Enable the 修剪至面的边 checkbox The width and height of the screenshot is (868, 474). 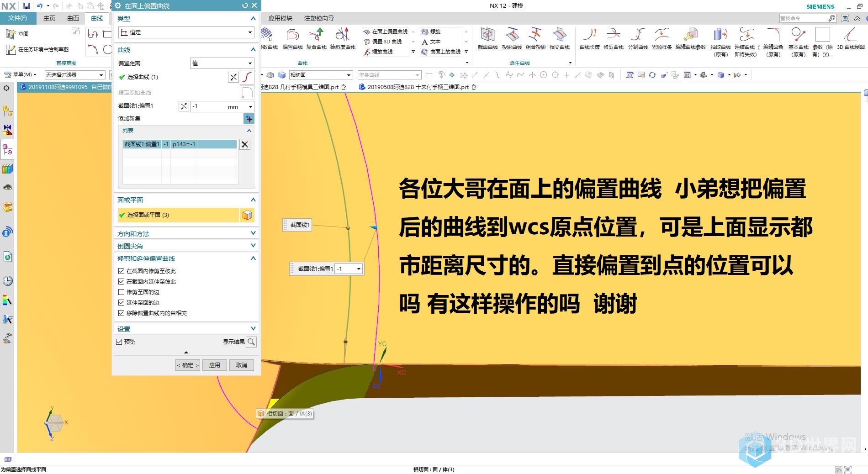click(122, 292)
